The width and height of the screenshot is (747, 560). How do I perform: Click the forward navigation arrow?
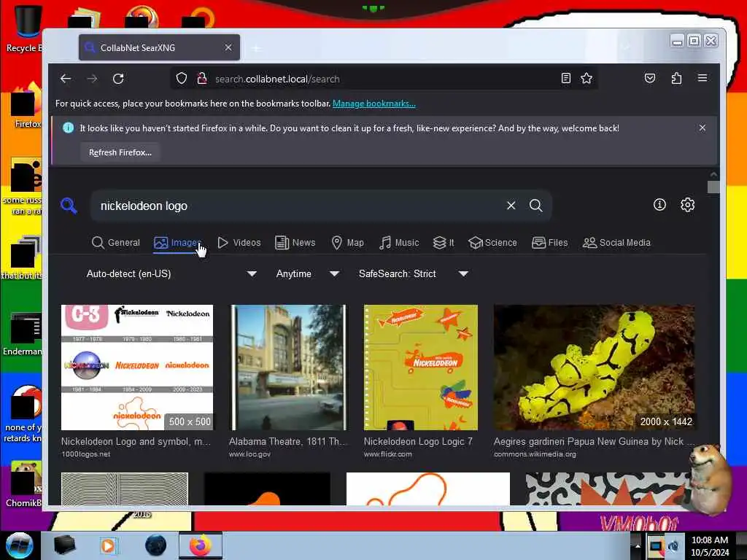[92, 79]
